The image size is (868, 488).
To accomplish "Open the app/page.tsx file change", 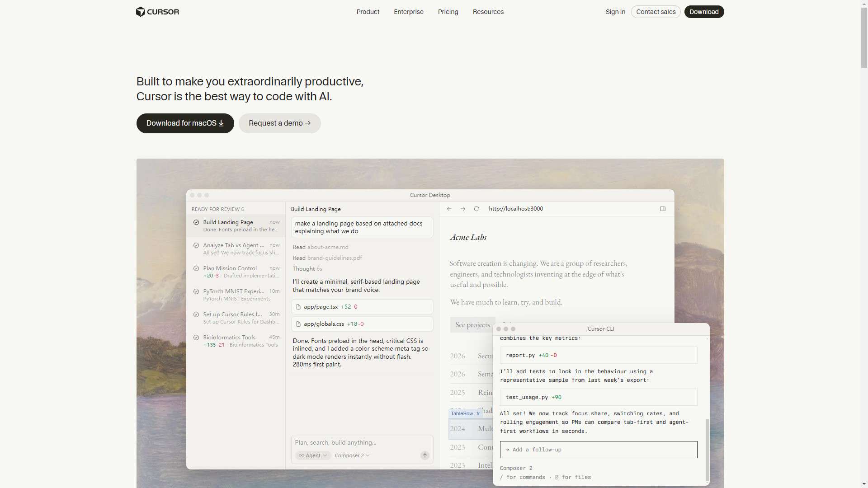I will tap(362, 307).
